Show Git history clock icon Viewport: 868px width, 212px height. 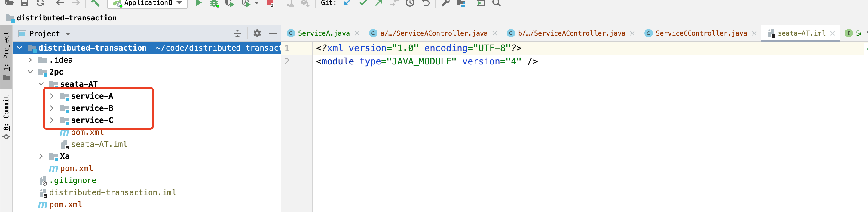410,3
